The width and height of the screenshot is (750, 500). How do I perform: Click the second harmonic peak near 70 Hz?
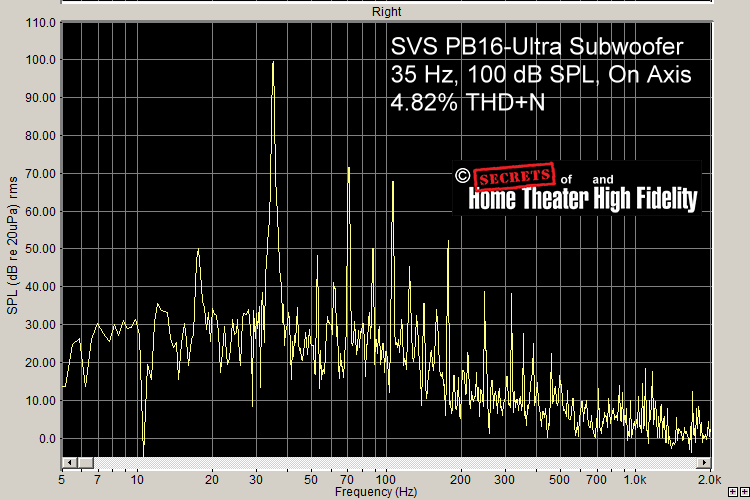(348, 168)
